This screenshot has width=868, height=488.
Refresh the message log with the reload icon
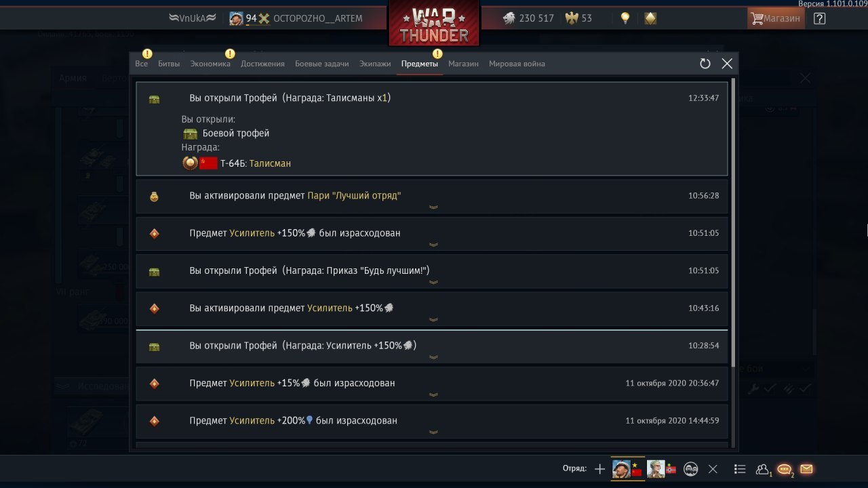pyautogui.click(x=705, y=63)
